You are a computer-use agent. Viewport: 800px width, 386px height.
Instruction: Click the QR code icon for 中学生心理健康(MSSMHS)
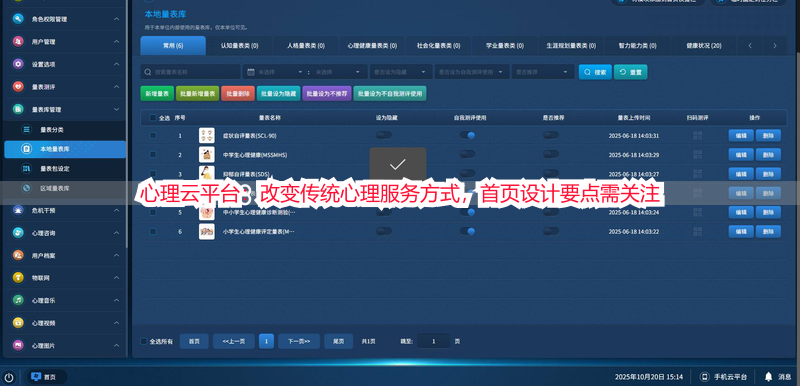pyautogui.click(x=697, y=155)
